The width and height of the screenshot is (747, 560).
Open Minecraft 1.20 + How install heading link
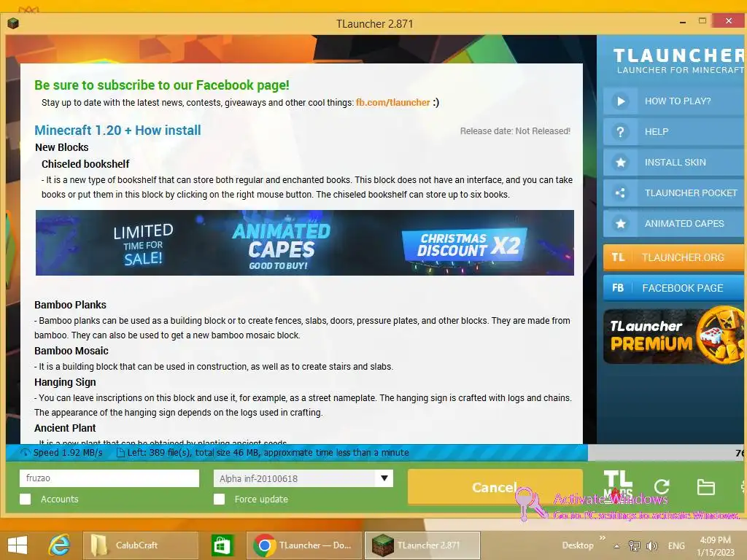coord(117,130)
